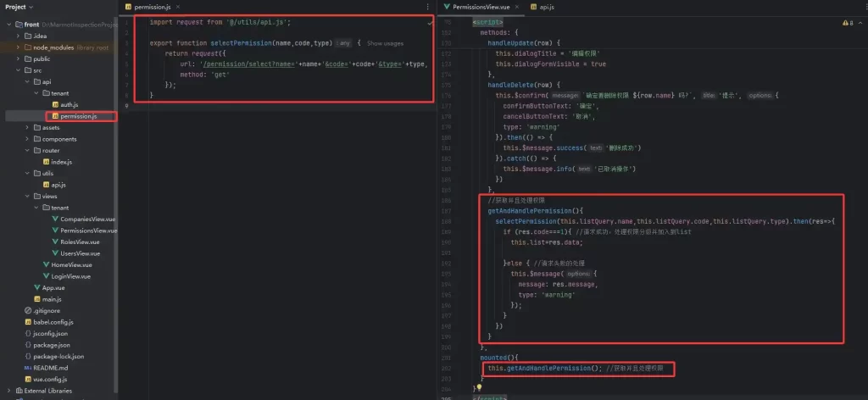Collapse the src folder chevron
868x400 pixels.
click(19, 70)
